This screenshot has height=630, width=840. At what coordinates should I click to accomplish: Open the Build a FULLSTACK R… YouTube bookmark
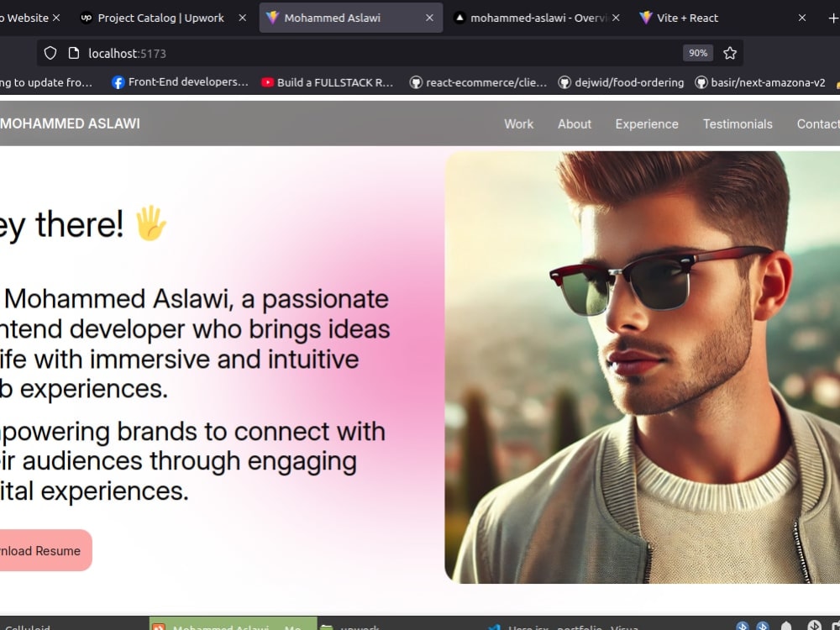click(328, 82)
